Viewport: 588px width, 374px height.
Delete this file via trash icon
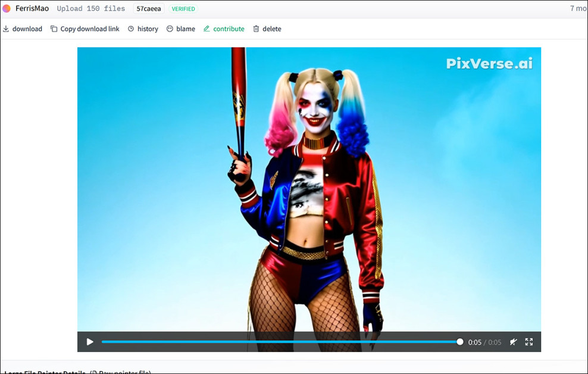257,29
